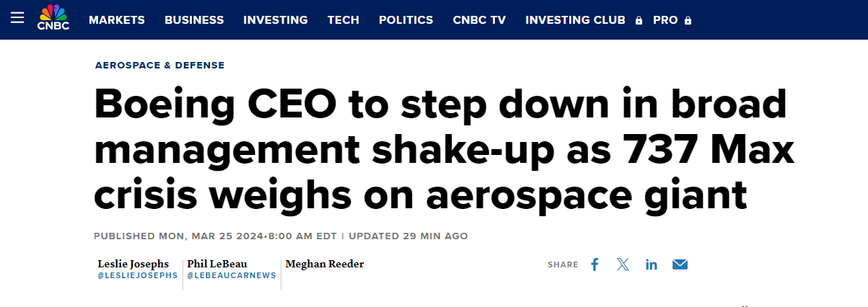The height and width of the screenshot is (307, 868).
Task: Open author Leslie Josephs' profile
Action: point(133,264)
